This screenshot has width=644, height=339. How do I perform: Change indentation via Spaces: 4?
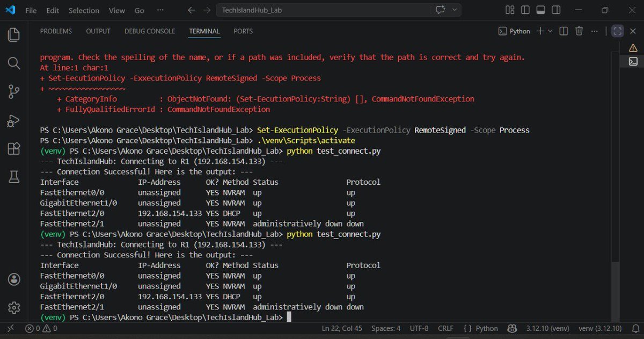pos(386,328)
